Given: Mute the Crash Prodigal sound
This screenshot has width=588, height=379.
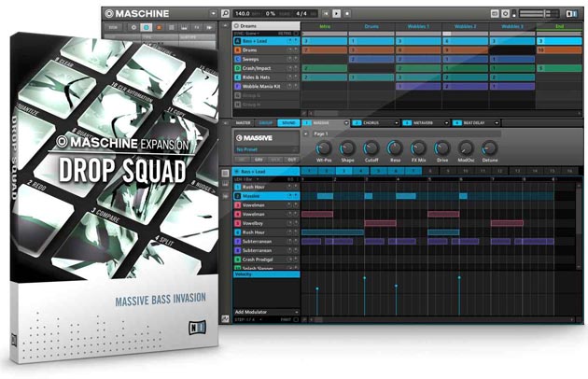Looking at the screenshot, I should pos(289,260).
